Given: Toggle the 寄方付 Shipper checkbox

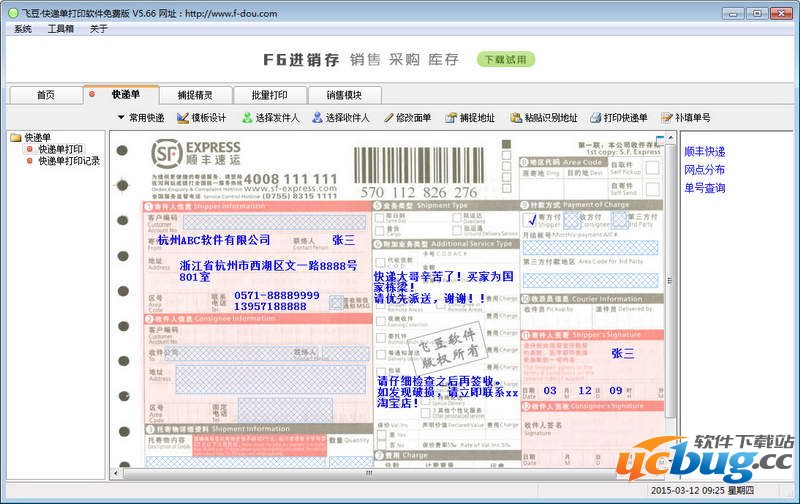Looking at the screenshot, I should (530, 220).
